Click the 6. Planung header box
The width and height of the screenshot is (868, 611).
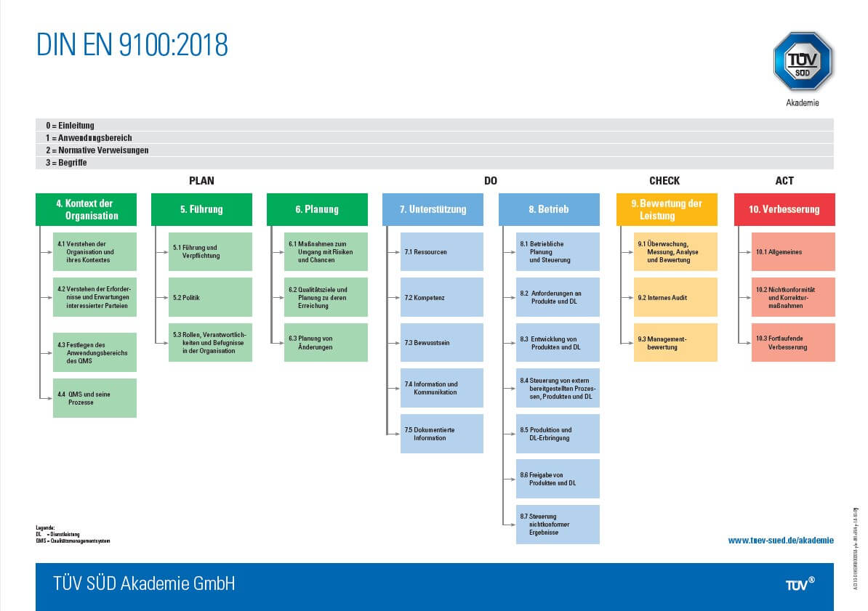tap(317, 209)
